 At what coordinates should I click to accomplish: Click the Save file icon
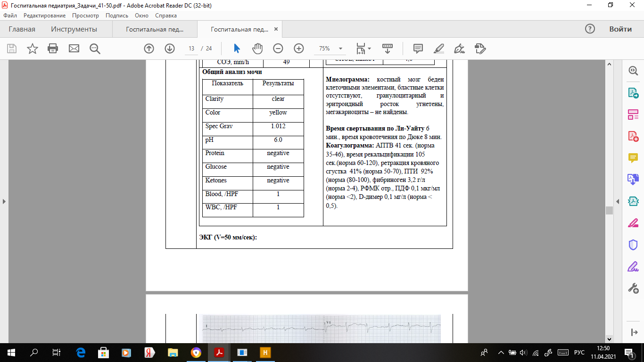point(12,49)
